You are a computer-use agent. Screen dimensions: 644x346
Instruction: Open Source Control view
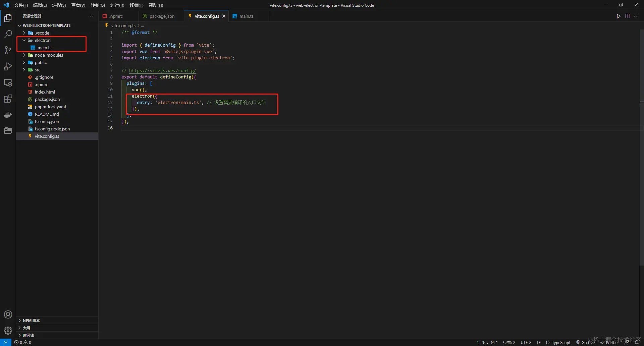(x=8, y=50)
